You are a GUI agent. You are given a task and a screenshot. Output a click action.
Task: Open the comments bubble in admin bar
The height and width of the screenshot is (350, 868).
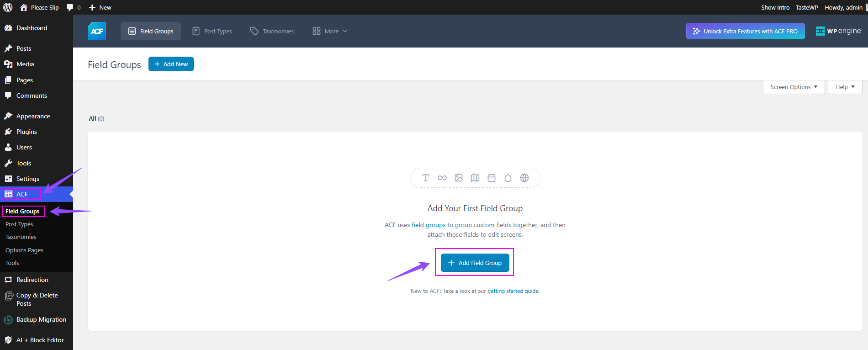(x=74, y=7)
